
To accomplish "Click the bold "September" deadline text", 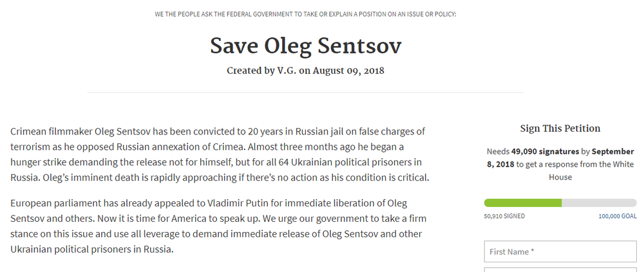I will (x=612, y=152).
